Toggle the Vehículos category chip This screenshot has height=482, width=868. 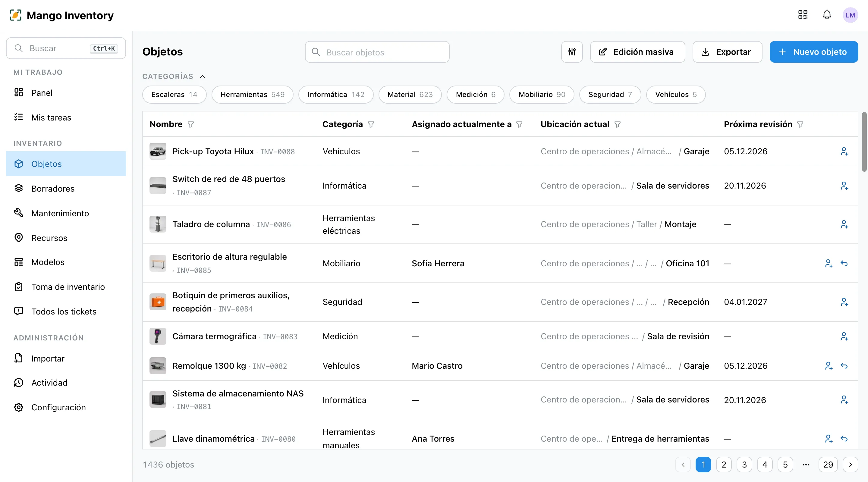coord(676,95)
